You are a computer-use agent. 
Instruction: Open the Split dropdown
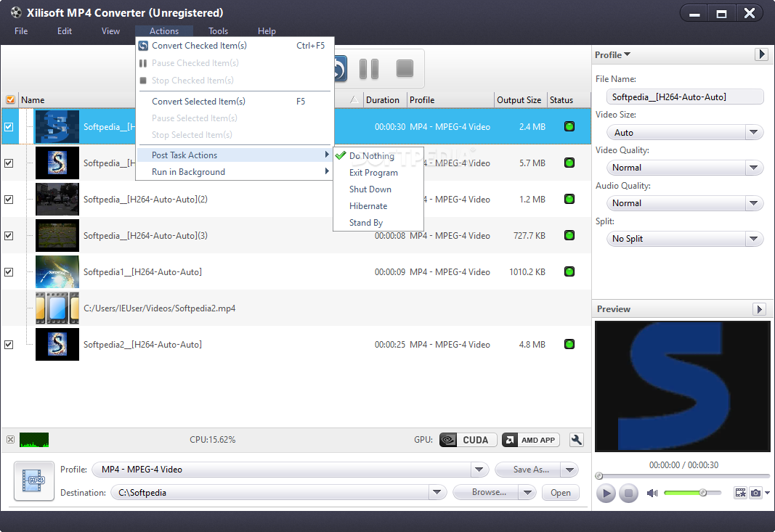(x=753, y=239)
